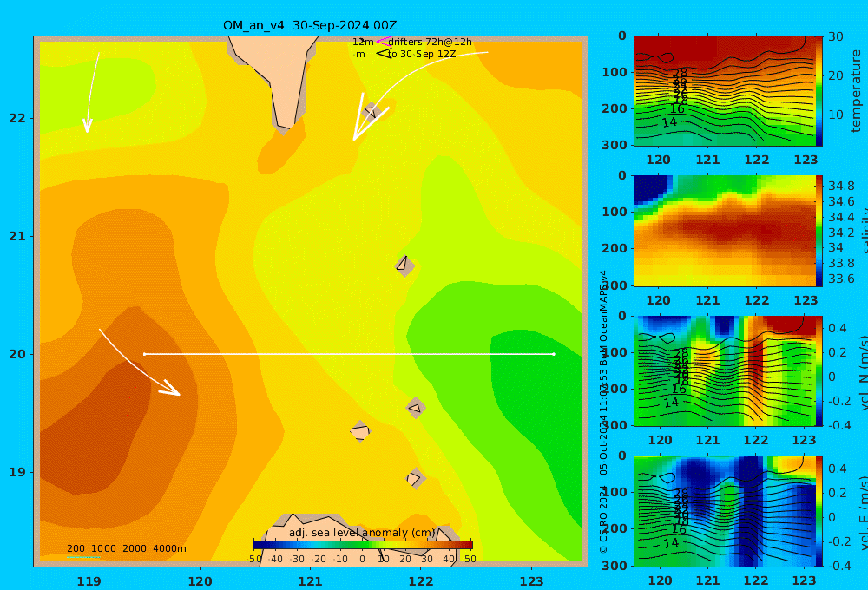Click the '1000' bathymetry legend entry

click(x=103, y=548)
